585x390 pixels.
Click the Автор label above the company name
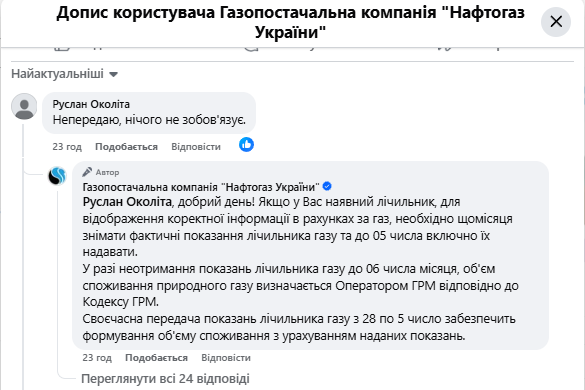click(107, 172)
